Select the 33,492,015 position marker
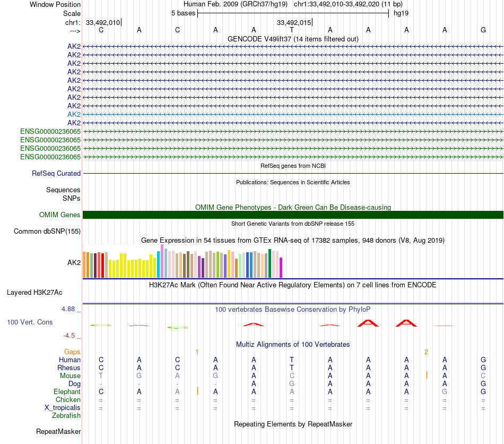The width and height of the screenshot is (504, 444). click(x=294, y=22)
